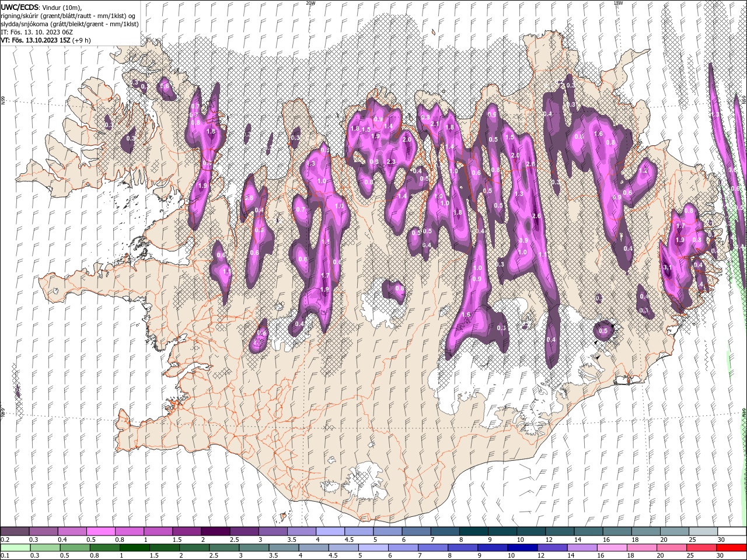Click the '30' label under rain scale

721,555
